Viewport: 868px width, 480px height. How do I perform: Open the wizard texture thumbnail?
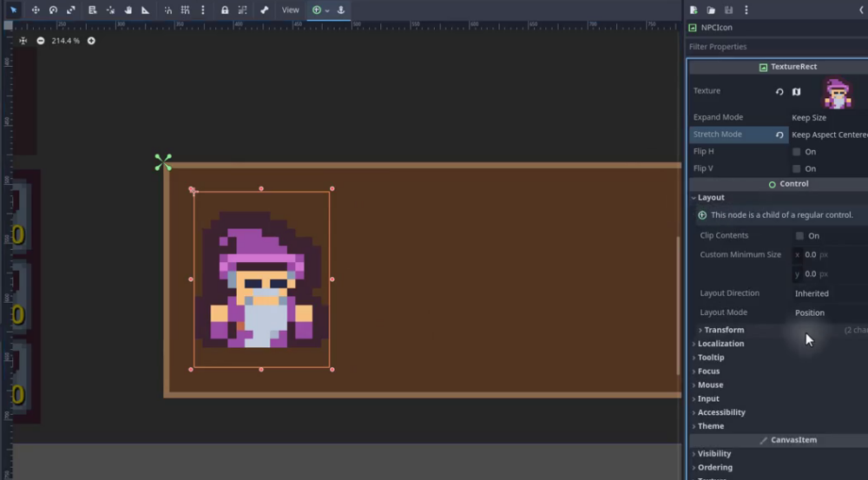tap(838, 93)
